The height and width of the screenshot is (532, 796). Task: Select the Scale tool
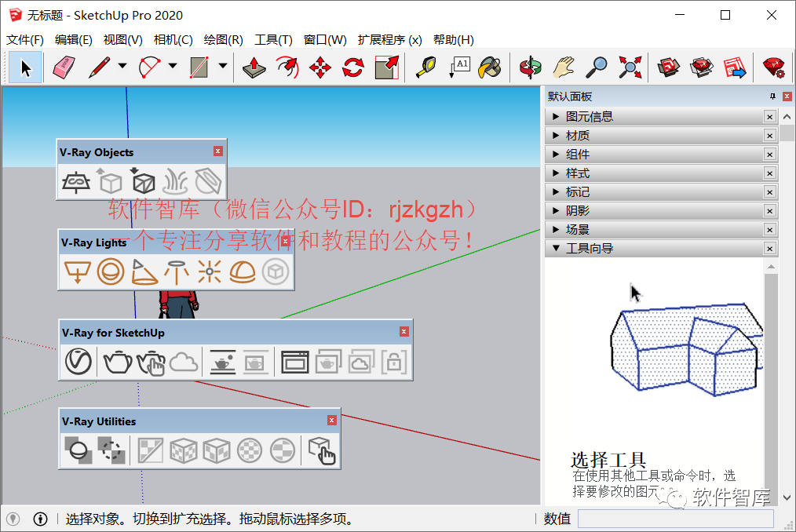coord(386,67)
